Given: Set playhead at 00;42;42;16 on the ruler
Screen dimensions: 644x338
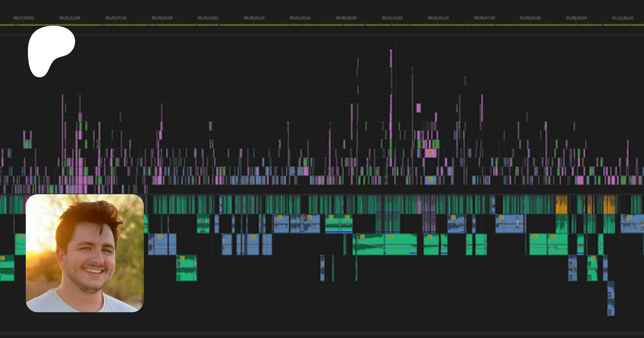Looking at the screenshot, I should pos(300,18).
